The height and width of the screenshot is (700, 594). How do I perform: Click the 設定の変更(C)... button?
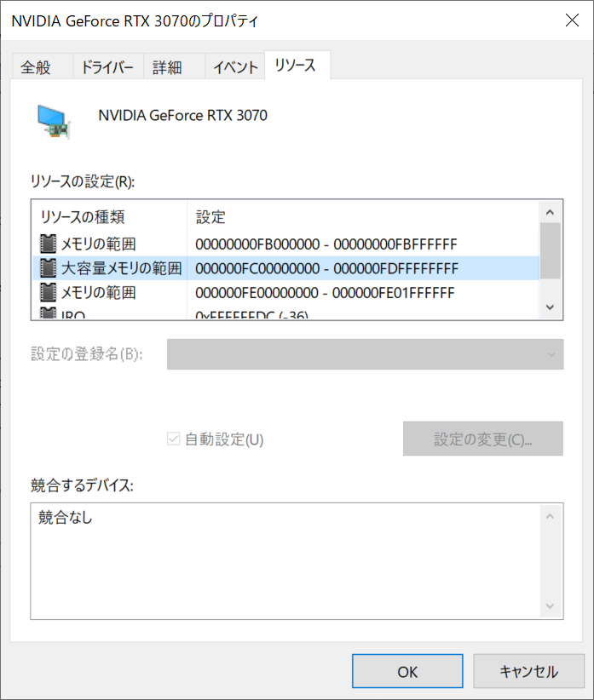[x=483, y=439]
